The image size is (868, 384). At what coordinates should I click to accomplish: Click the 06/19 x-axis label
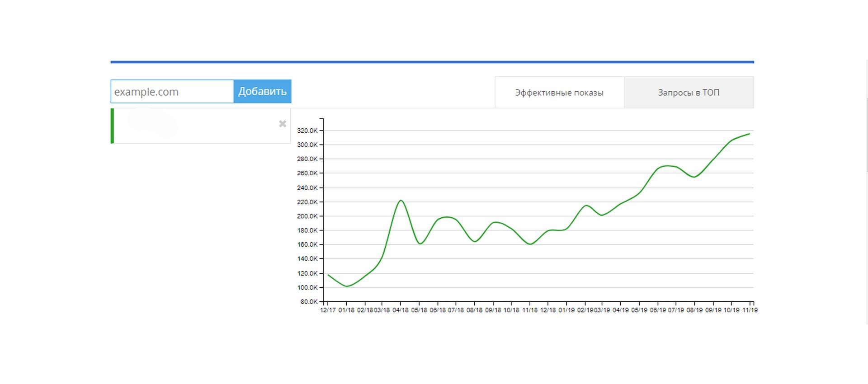pos(658,310)
